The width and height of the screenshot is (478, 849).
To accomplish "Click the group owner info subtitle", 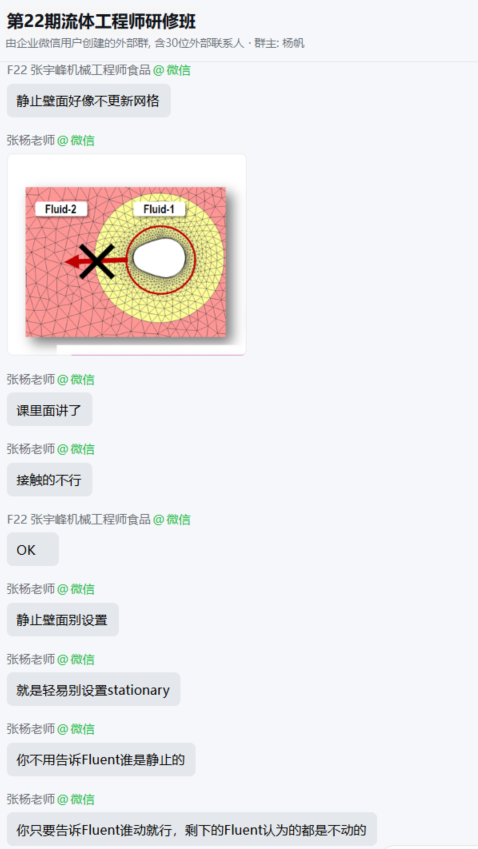I will 155,43.
